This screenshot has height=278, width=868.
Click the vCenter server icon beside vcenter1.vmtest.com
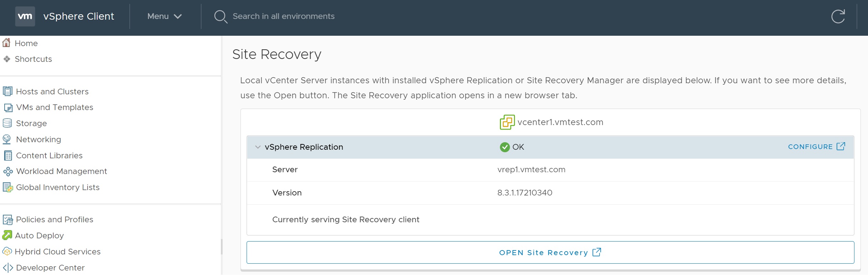[x=507, y=122]
